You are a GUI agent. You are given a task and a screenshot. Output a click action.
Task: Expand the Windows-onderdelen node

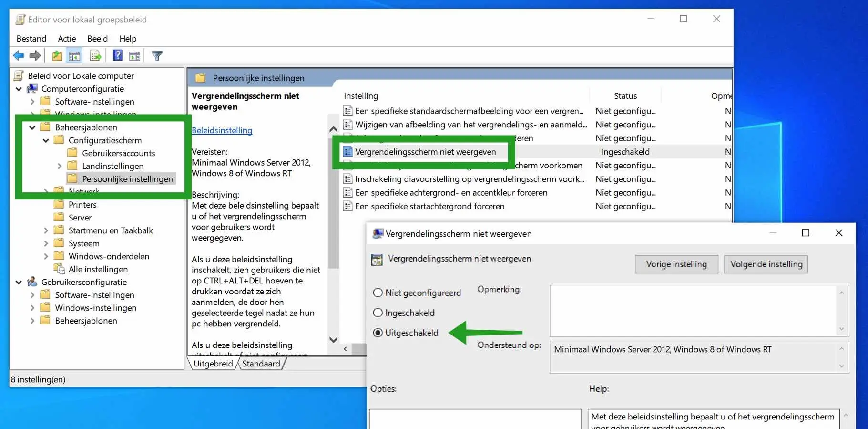46,256
